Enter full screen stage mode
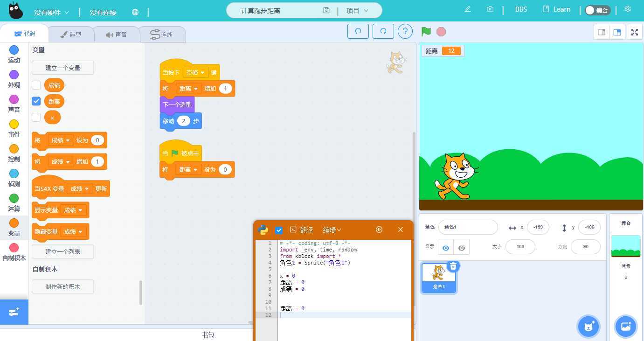The image size is (644, 341). tap(635, 32)
